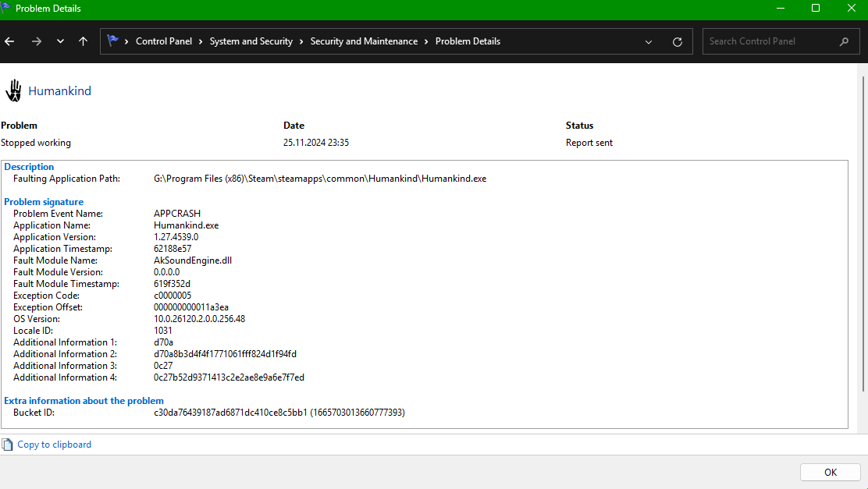Click the Back navigation arrow
Viewport: 868px width, 489px height.
(9, 41)
